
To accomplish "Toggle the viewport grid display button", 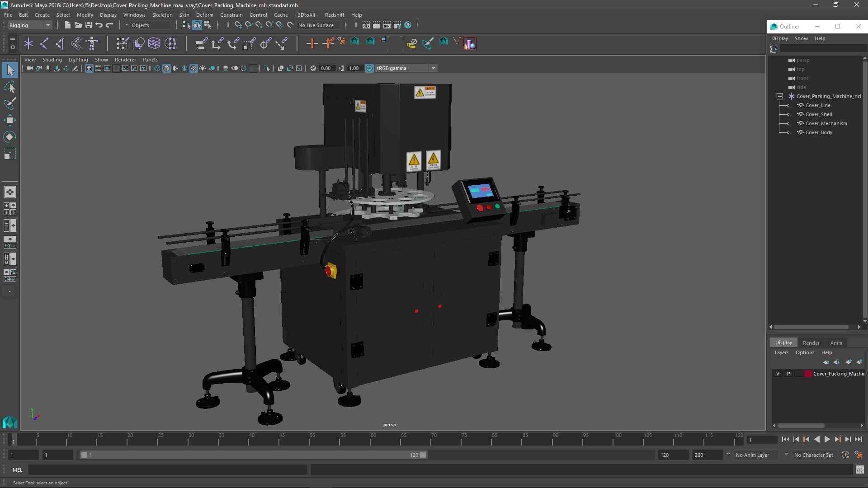I will pos(89,68).
